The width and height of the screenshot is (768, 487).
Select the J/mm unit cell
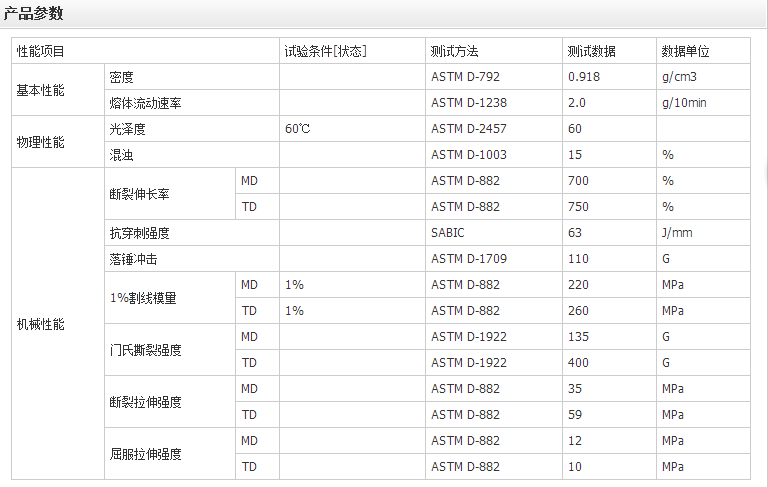[677, 233]
